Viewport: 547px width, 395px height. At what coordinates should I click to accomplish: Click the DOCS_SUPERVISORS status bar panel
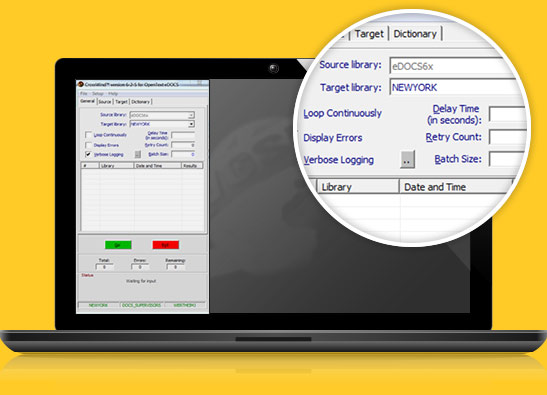click(x=142, y=305)
